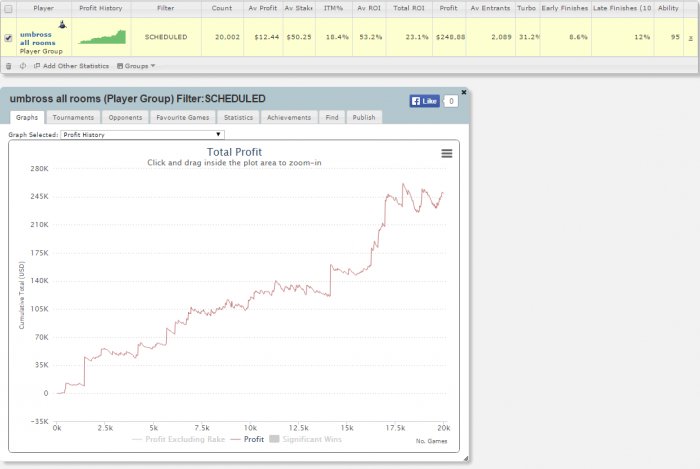Image resolution: width=700 pixels, height=469 pixels.
Task: Click the small icon at the row's far right
Action: (x=690, y=38)
